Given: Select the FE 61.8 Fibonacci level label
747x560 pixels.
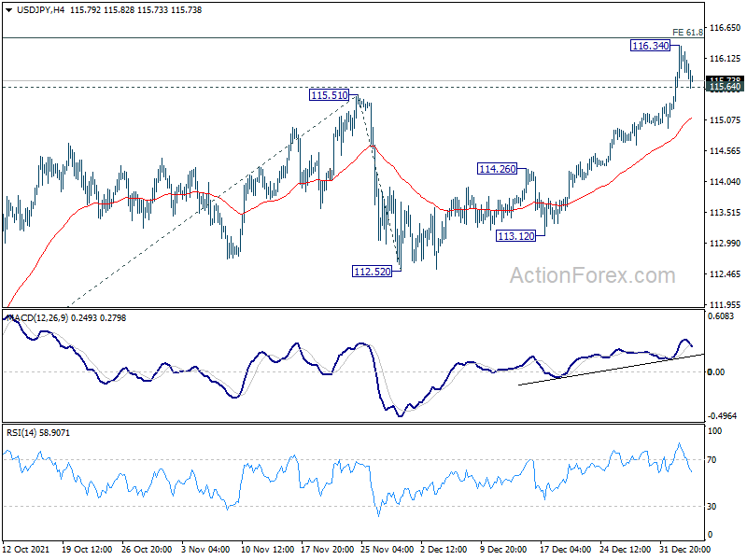Looking at the screenshot, I should (x=687, y=33).
